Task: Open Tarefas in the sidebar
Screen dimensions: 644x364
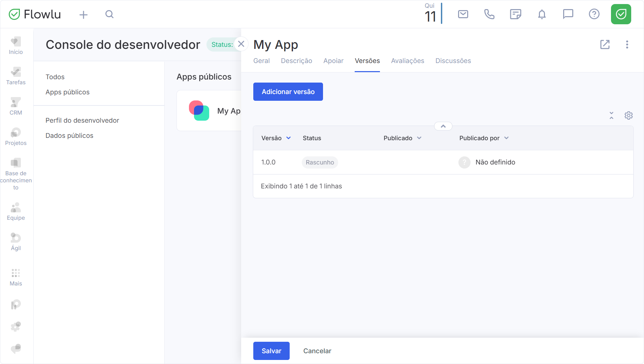Action: pyautogui.click(x=16, y=76)
